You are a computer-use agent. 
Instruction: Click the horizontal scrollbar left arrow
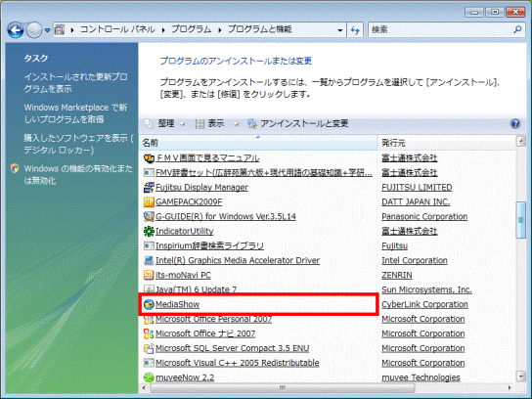click(144, 387)
